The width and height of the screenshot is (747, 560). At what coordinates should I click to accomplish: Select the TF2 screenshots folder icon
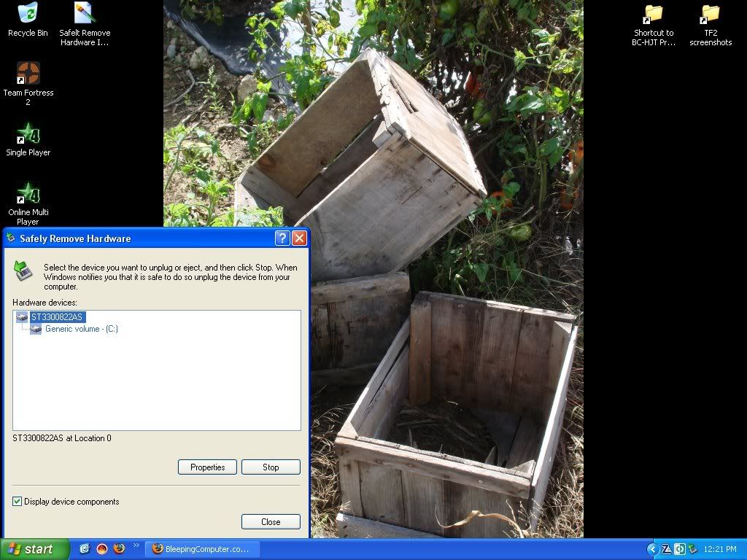tap(711, 24)
